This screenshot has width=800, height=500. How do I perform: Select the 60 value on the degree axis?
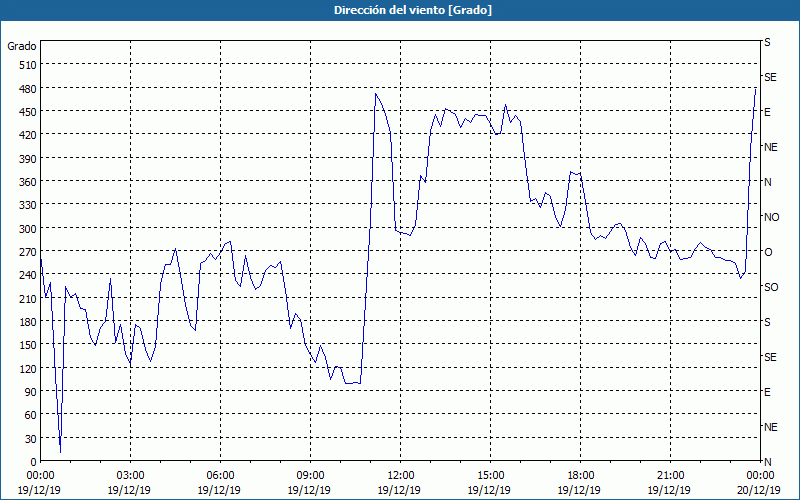click(x=31, y=415)
